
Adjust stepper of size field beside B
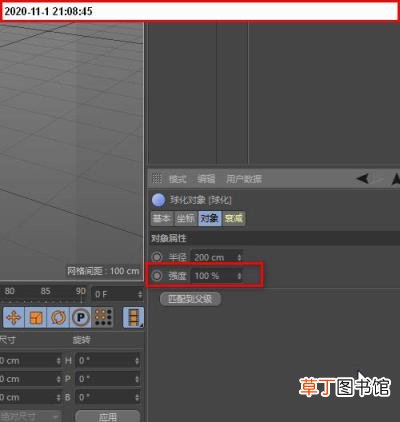[x=59, y=397]
